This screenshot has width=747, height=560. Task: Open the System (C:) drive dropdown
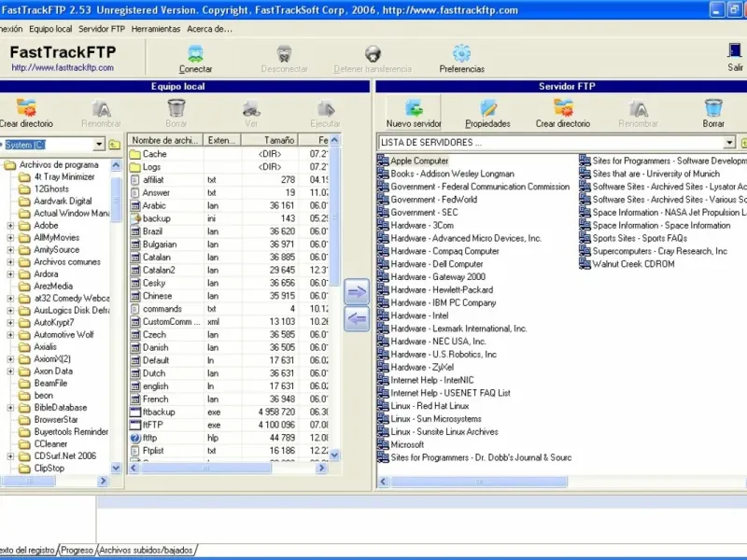coord(99,145)
